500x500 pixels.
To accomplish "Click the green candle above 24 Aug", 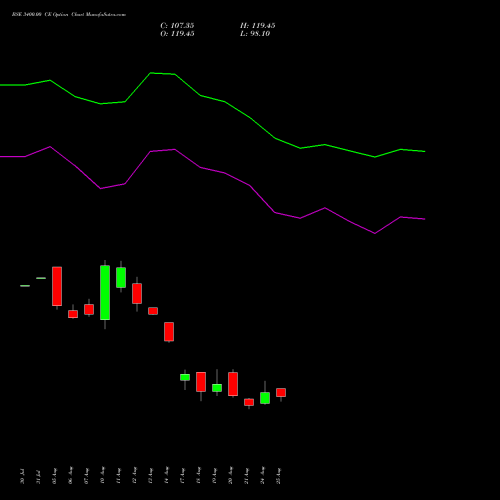I will pos(265,398).
